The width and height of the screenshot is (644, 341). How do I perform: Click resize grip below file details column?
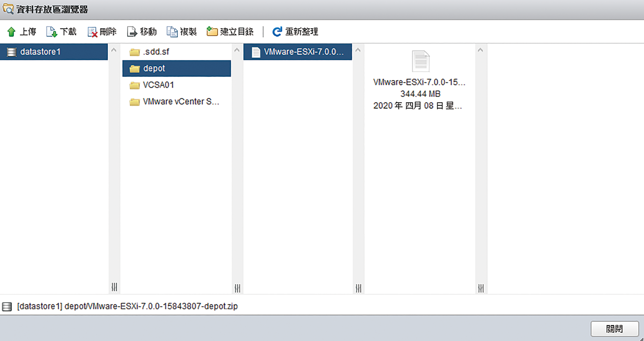tap(481, 288)
